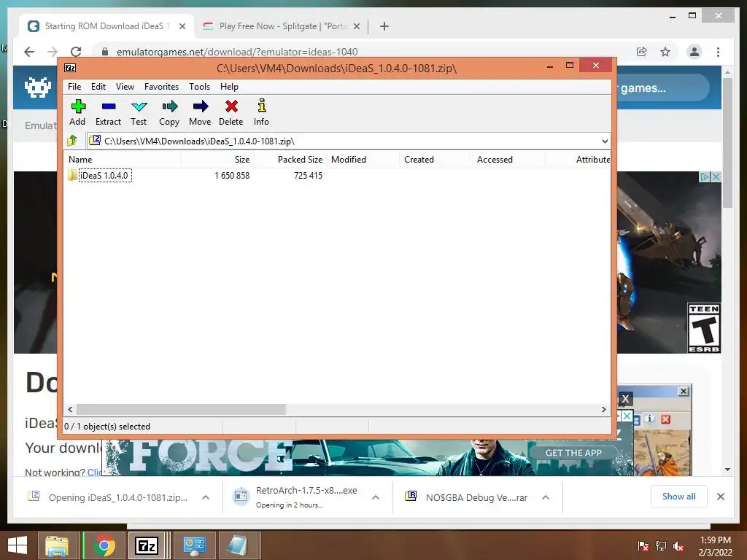747x560 pixels.
Task: Click the network tray icon
Action: click(661, 546)
